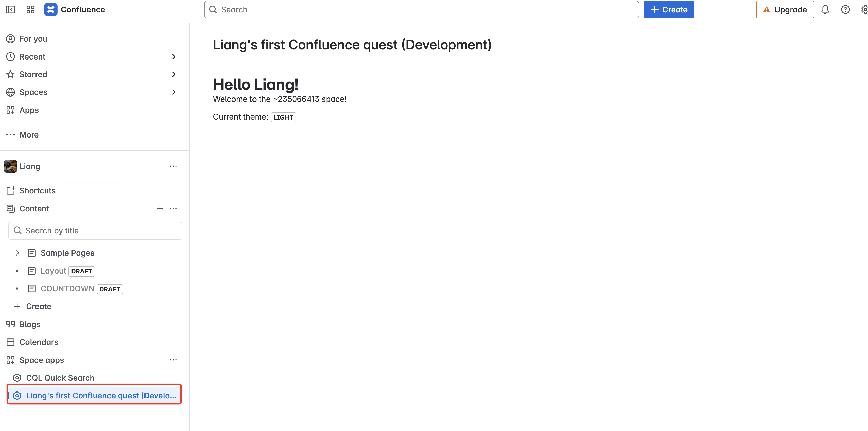Click the blue Create button
The height and width of the screenshot is (431, 868).
668,9
